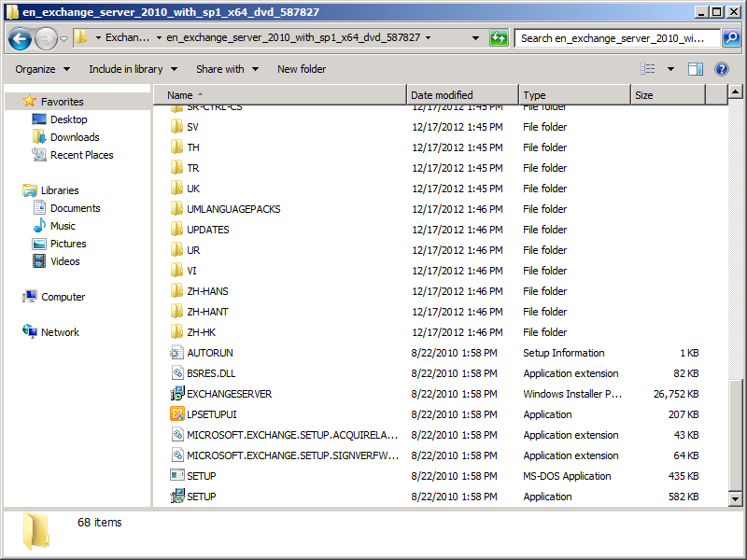Viewport: 747px width, 560px height.
Task: Select the EXCHANGESERVER installer package icon
Action: click(x=177, y=394)
